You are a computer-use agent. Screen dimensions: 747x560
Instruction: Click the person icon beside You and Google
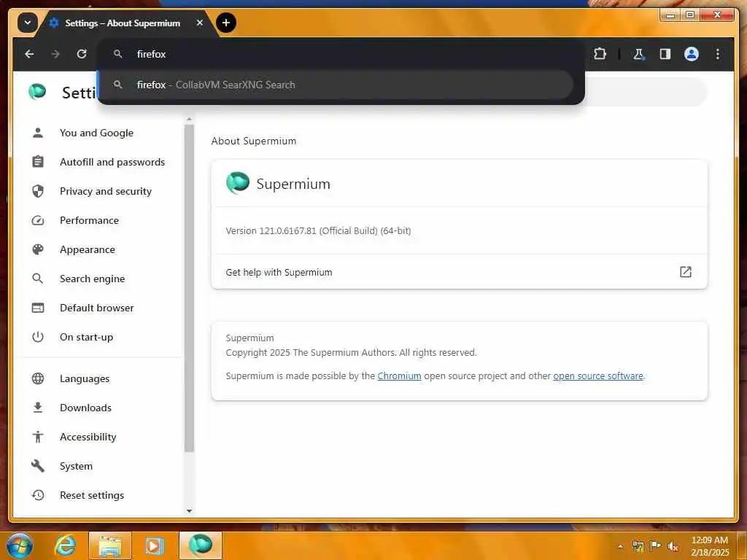coord(38,133)
